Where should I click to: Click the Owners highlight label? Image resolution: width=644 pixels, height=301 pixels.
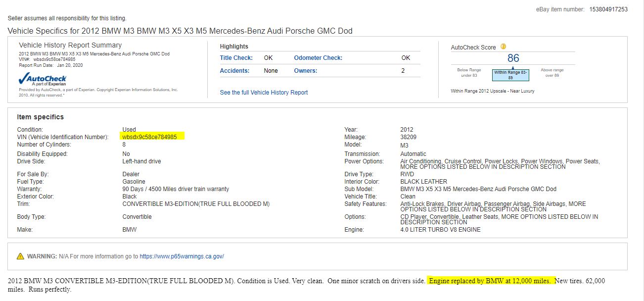click(306, 71)
